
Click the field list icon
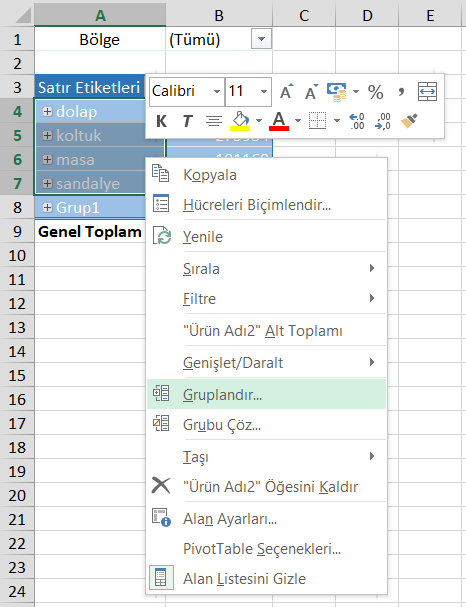coord(161,578)
